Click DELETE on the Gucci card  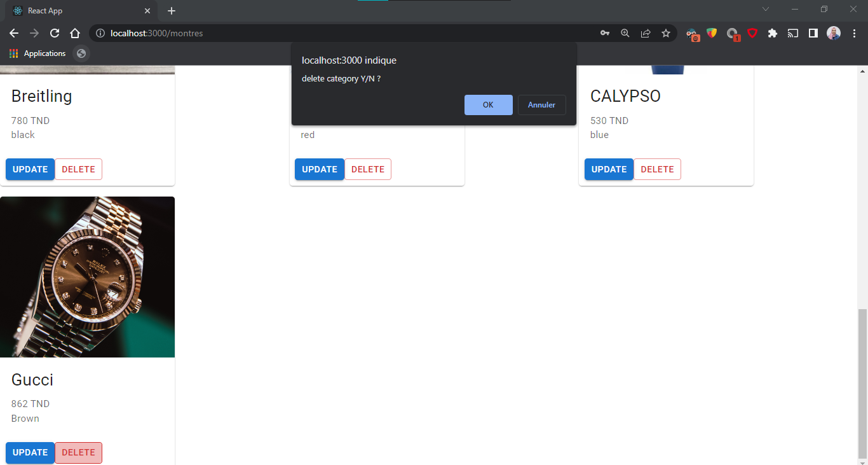79,452
